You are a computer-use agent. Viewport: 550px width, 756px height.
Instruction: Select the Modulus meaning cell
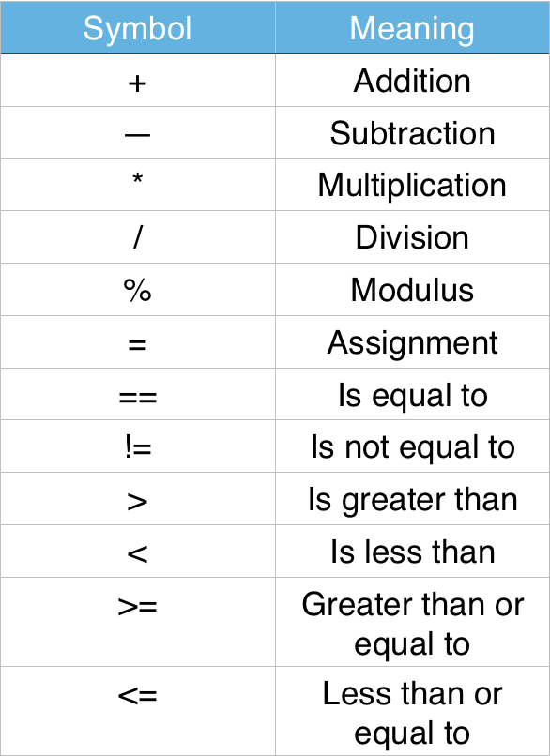click(413, 290)
